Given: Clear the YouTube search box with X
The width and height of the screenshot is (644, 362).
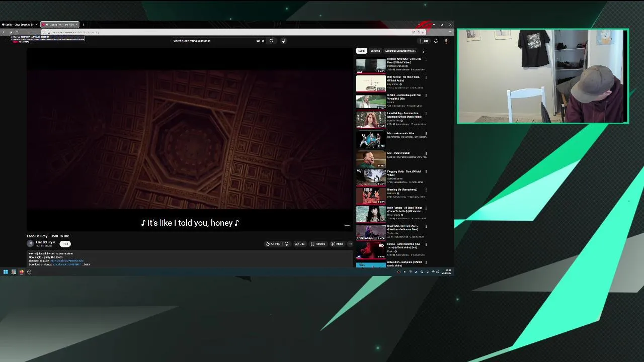Looking at the screenshot, I should tap(263, 41).
